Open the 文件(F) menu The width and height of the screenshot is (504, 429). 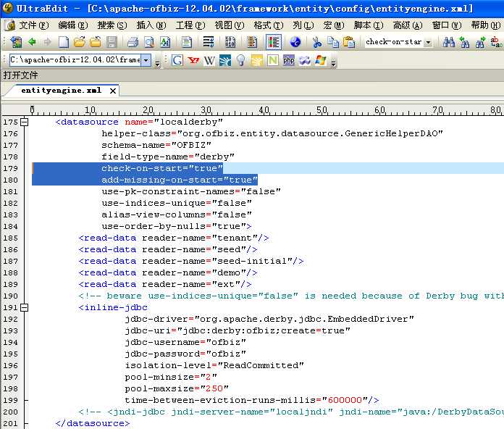tap(34, 25)
